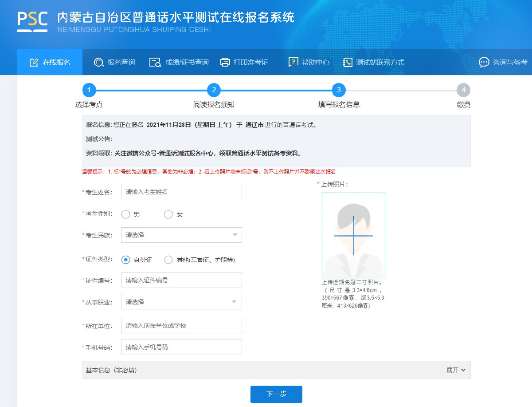Screen dimensions: 532x407
Task: Click step 2 阅读报名须知 in progress bar
Action: [214, 91]
